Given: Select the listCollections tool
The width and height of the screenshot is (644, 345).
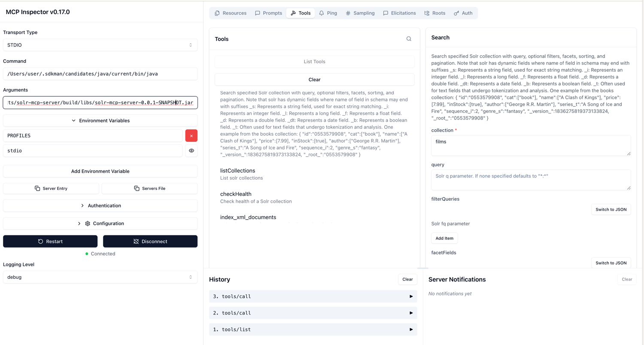Looking at the screenshot, I should (314, 174).
